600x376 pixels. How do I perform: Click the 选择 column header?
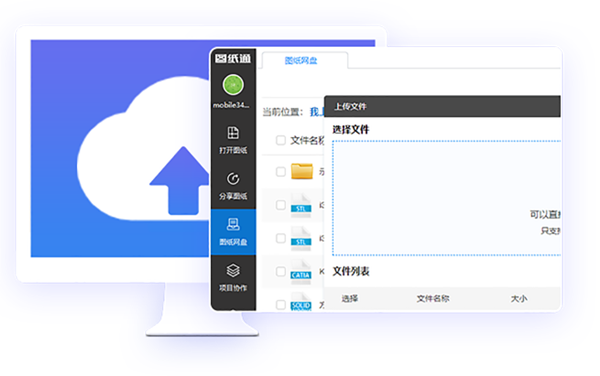click(350, 298)
